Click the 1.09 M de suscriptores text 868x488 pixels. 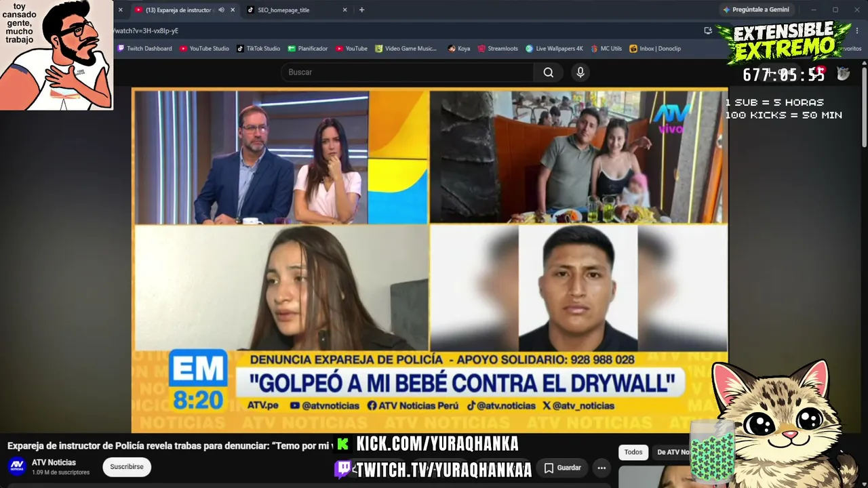60,472
